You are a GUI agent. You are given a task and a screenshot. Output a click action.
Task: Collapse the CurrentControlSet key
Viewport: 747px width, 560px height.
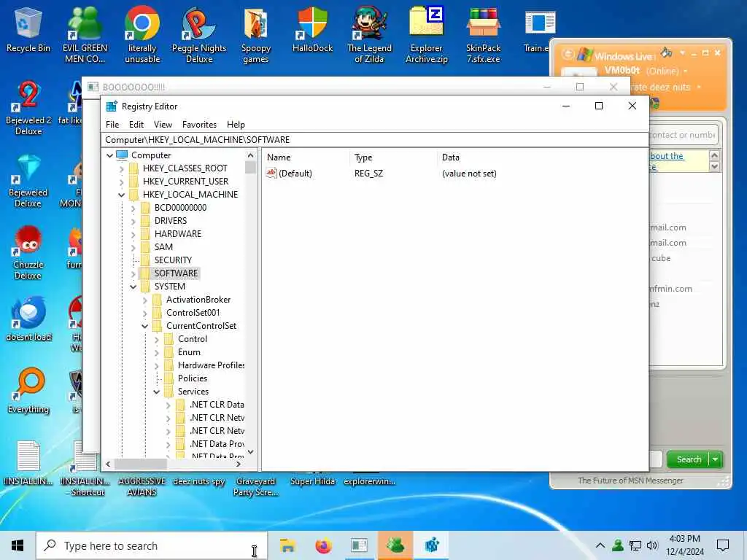(x=145, y=326)
